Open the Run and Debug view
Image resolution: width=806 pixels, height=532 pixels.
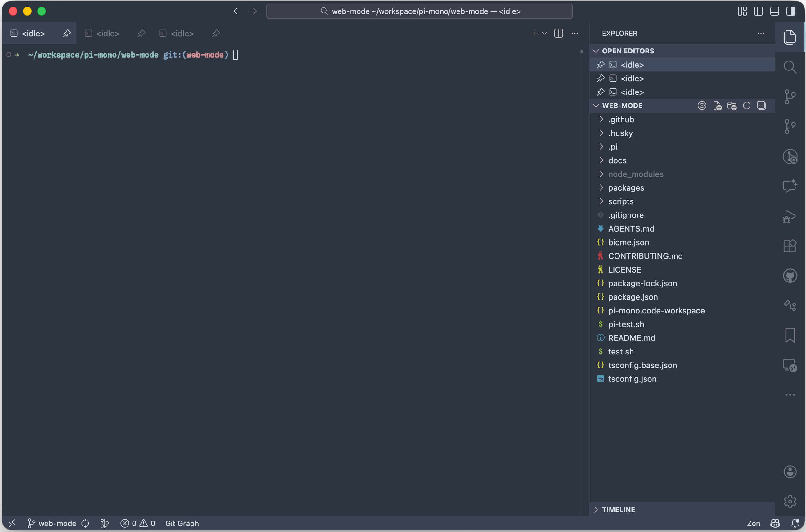(789, 217)
